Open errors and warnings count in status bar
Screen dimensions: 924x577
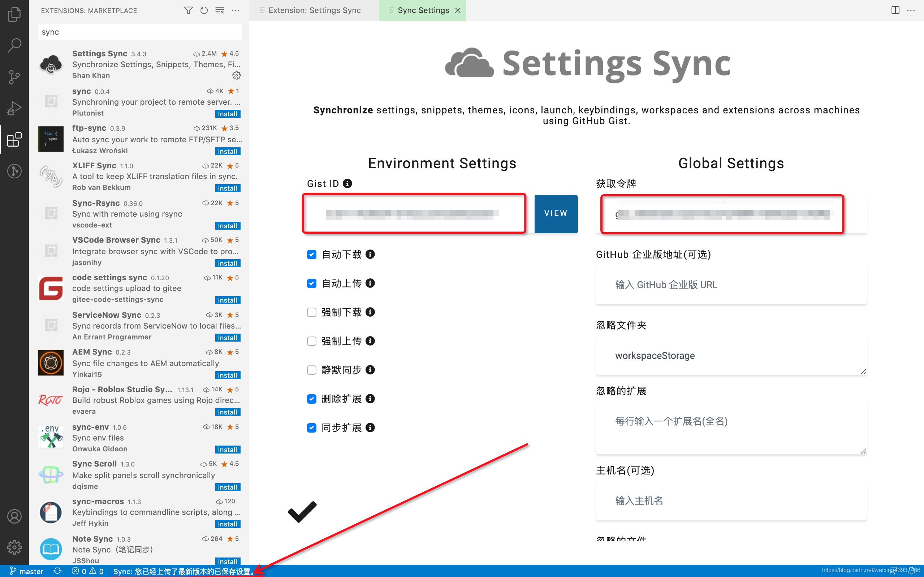[88, 571]
